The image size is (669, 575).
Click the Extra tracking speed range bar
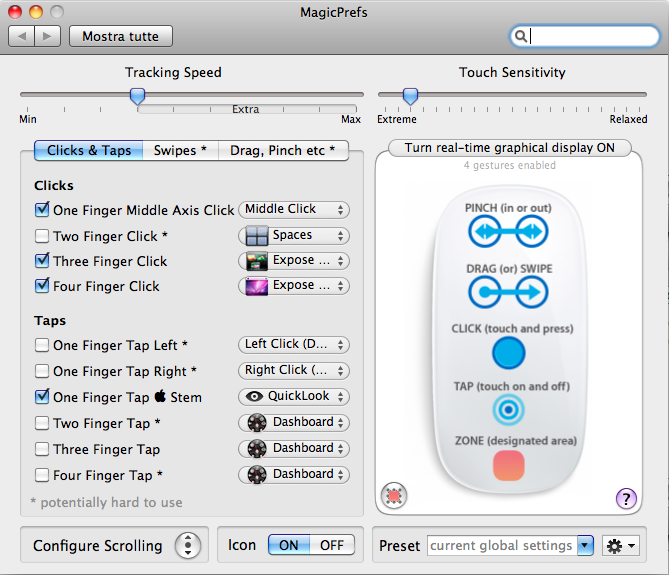247,109
